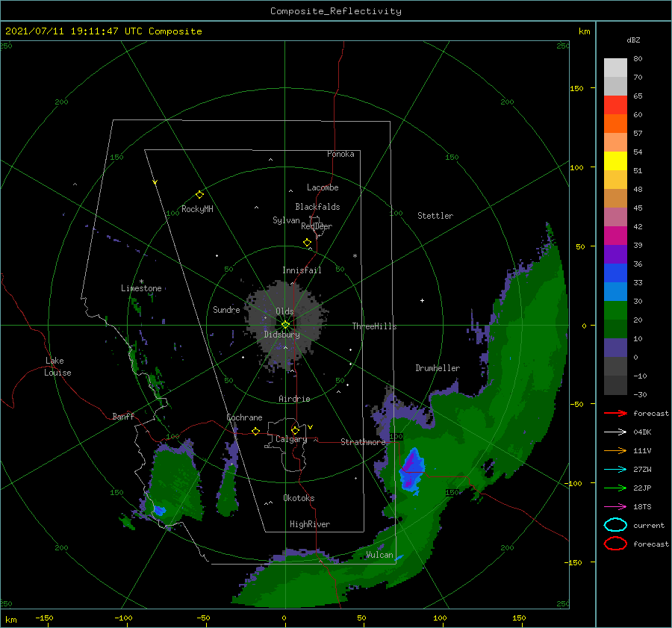Image resolution: width=672 pixels, height=628 pixels.
Task: Click the Didsbury town label
Action: pos(281,335)
